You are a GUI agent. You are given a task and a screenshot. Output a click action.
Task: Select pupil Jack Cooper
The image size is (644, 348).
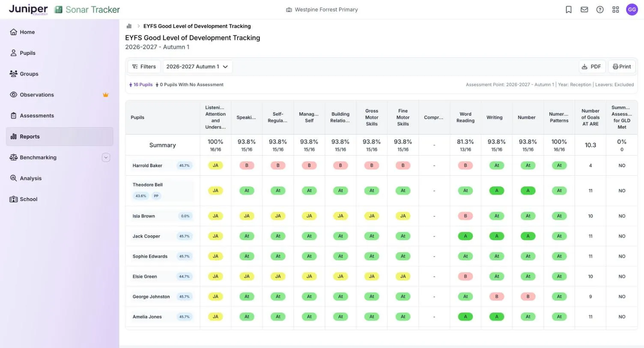[146, 236]
